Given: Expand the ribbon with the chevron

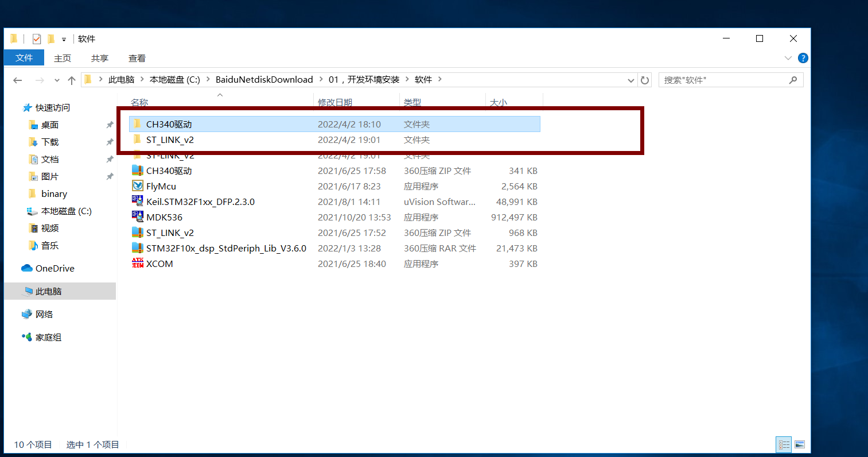Looking at the screenshot, I should click(788, 58).
